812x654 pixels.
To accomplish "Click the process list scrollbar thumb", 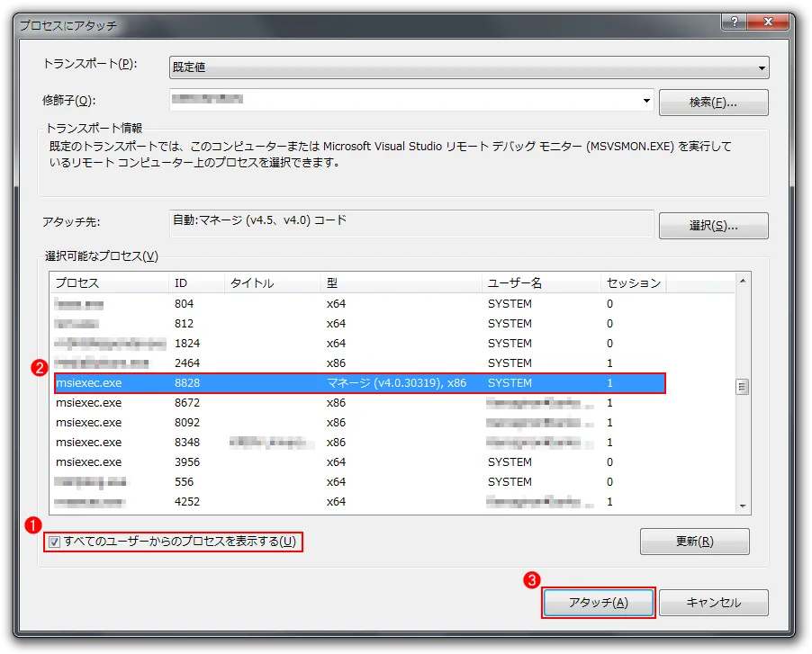I will tap(743, 387).
